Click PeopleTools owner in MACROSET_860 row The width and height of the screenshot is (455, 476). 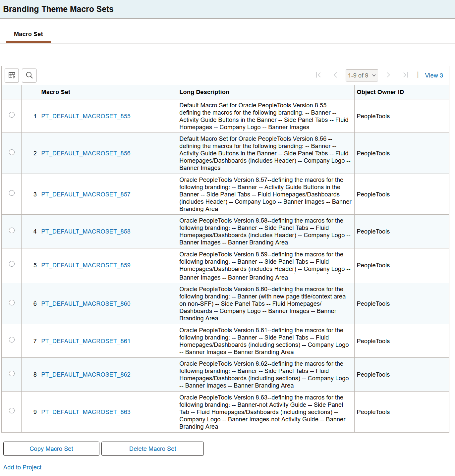373,304
